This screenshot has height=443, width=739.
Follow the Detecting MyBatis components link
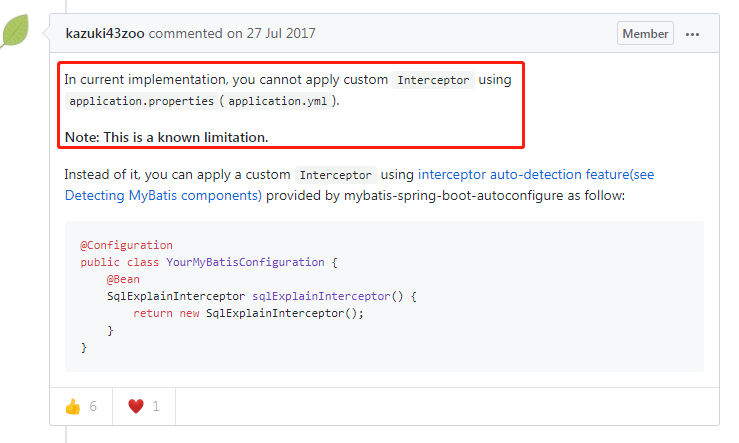pyautogui.click(x=163, y=195)
